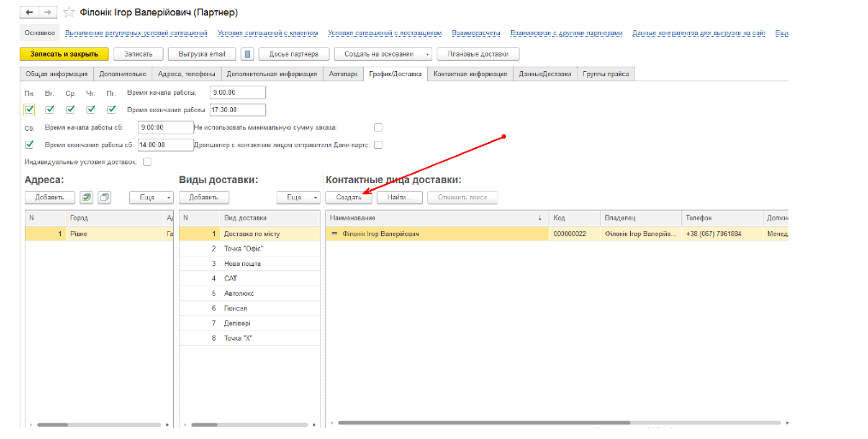Click the row icon beside Філонік Ігор Валерійович

[x=335, y=234]
